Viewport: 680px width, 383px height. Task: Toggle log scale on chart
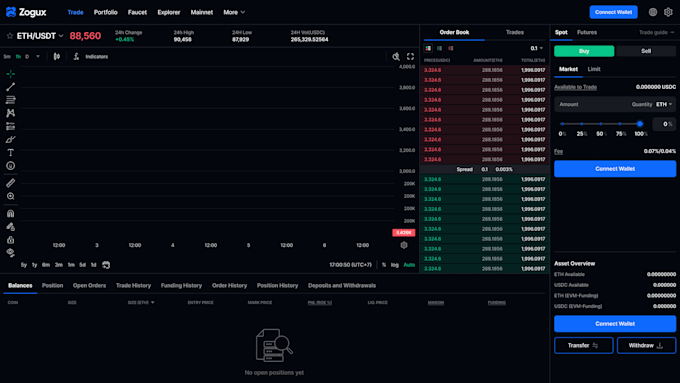[x=395, y=265]
